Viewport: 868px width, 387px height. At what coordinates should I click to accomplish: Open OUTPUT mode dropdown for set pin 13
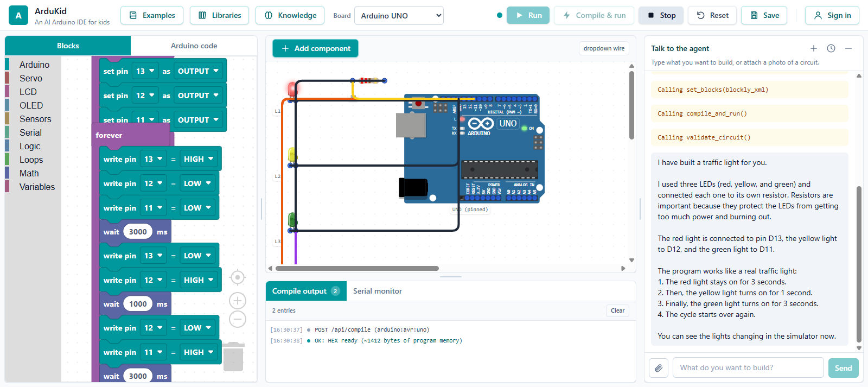point(198,71)
